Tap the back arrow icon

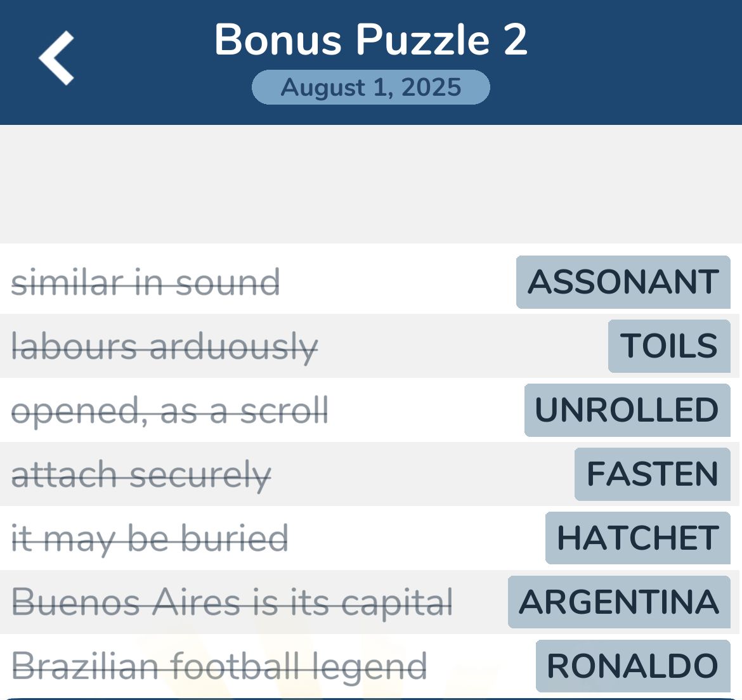pyautogui.click(x=56, y=58)
